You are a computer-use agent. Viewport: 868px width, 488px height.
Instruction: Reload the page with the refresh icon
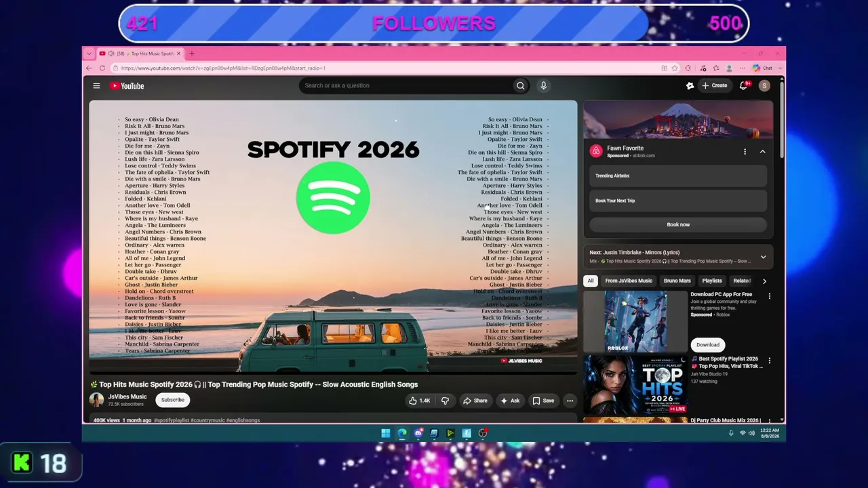click(x=102, y=68)
